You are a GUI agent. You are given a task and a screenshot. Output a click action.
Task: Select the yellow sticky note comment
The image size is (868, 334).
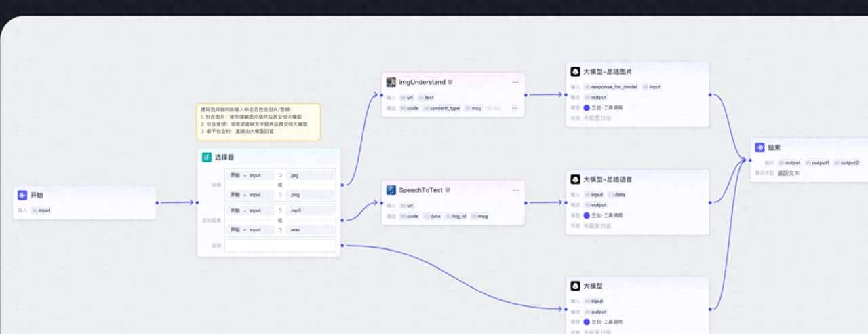(258, 122)
